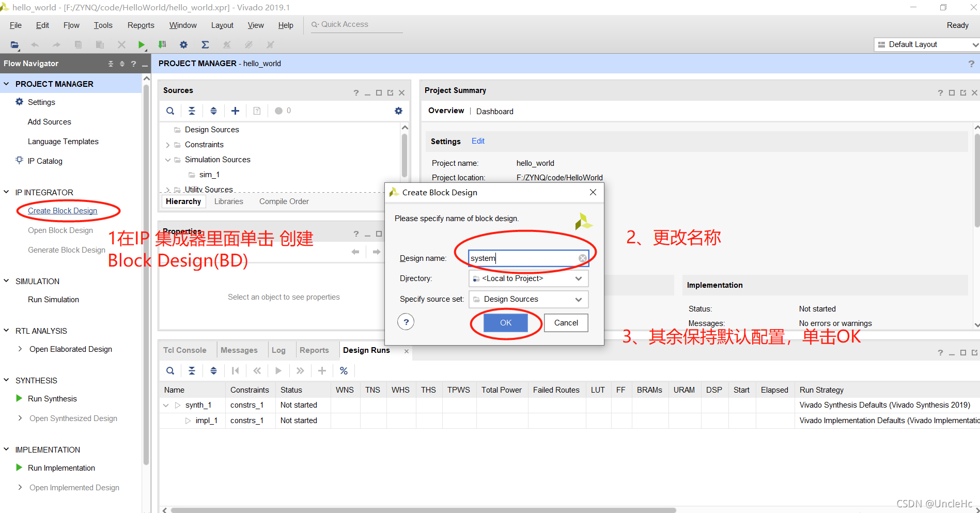This screenshot has width=980, height=513.
Task: Open project icon in main toolbar
Action: (14, 45)
